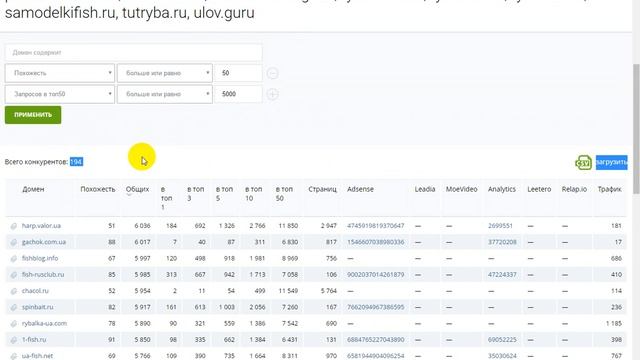
Task: Open the harp.valor.ua domain link
Action: click(x=41, y=226)
